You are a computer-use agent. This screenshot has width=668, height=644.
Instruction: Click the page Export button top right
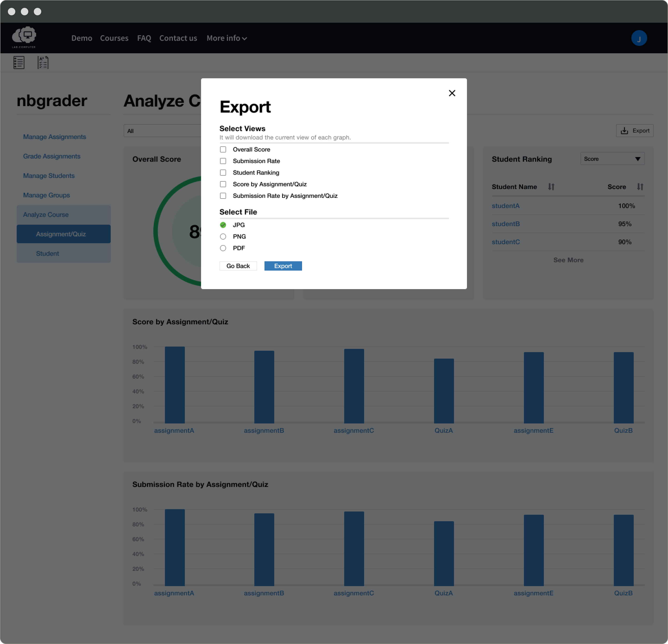[635, 131]
